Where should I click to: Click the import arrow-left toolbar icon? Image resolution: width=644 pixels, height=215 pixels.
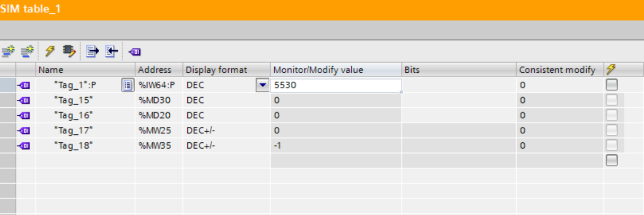pyautogui.click(x=110, y=51)
